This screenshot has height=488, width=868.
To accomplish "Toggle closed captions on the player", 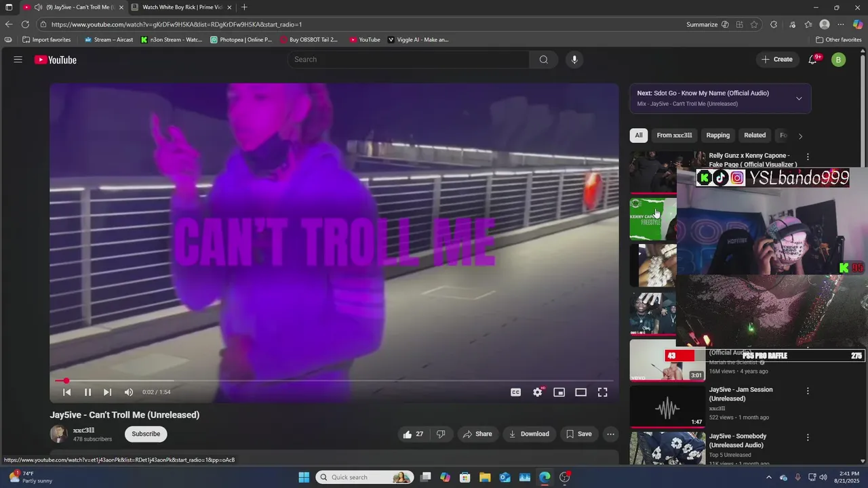I will click(516, 392).
